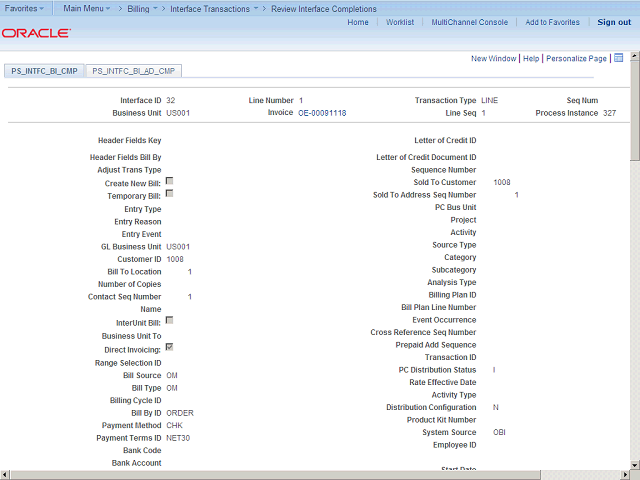Click the horizontal scrollbar thumb
The image size is (640, 480).
click(275, 475)
